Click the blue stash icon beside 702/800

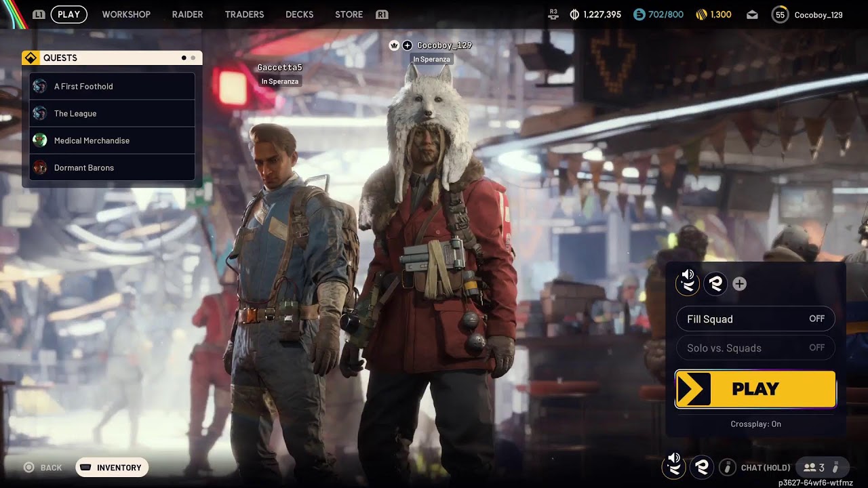[639, 14]
